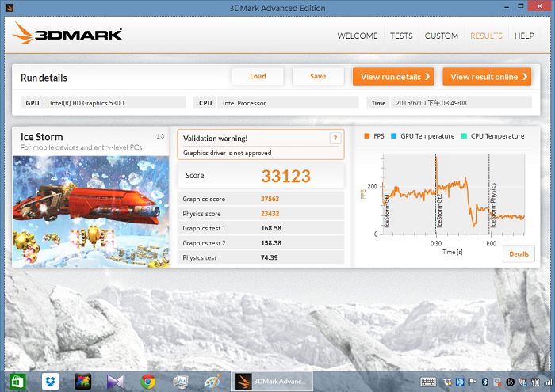555x392 pixels.
Task: Click the black circular tray icon
Action: 510,382
